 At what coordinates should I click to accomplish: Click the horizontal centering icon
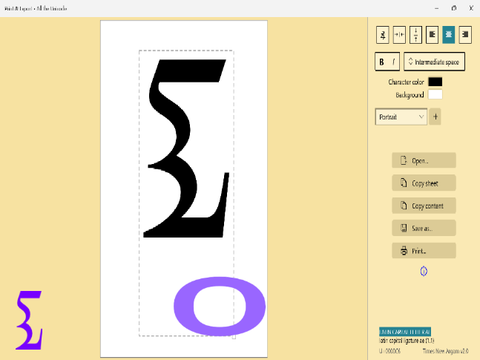point(399,35)
